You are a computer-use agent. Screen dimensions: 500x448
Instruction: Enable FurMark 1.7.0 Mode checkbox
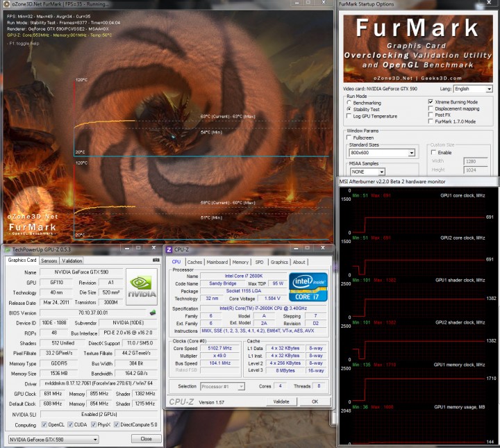pyautogui.click(x=431, y=122)
